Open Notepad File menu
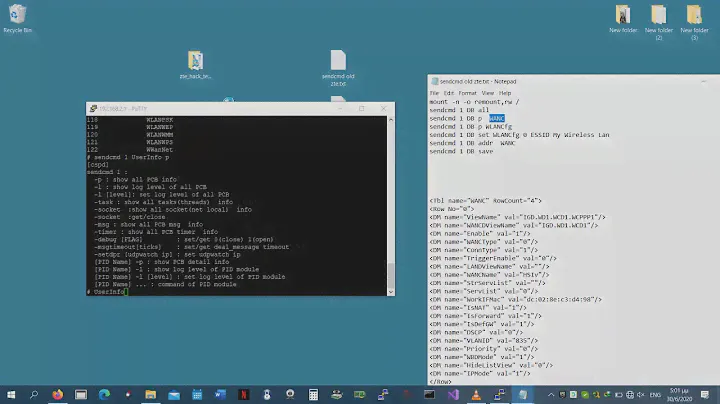The image size is (720, 404). tap(435, 93)
